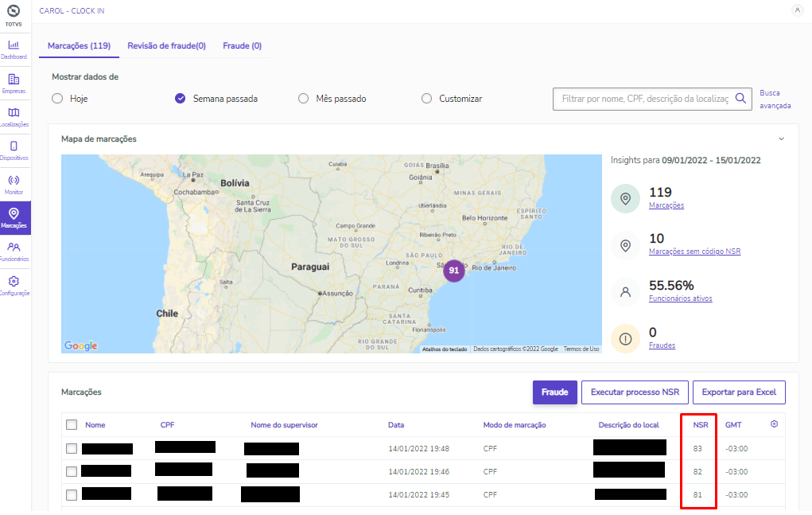
Task: Click the 91 map cluster marker
Action: click(454, 271)
